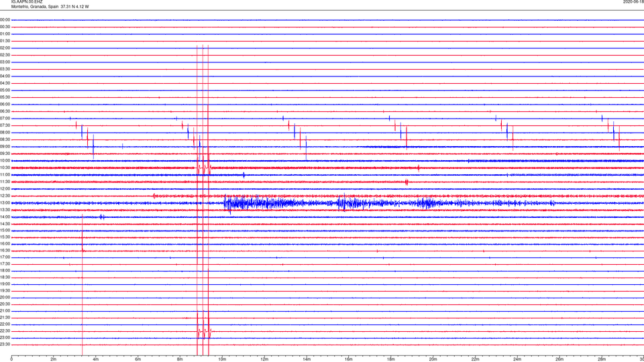644x362 pixels.
Task: Click the 05:00 time row label
Action: [x=5, y=90]
